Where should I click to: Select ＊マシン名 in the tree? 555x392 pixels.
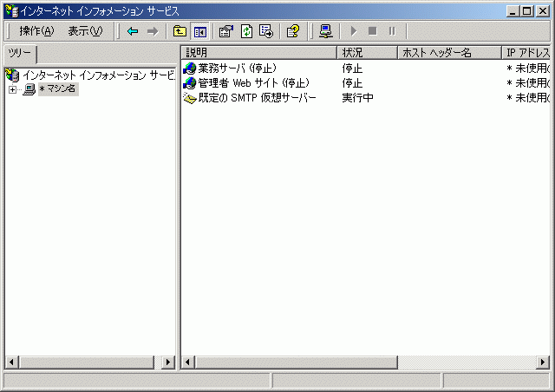(58, 88)
